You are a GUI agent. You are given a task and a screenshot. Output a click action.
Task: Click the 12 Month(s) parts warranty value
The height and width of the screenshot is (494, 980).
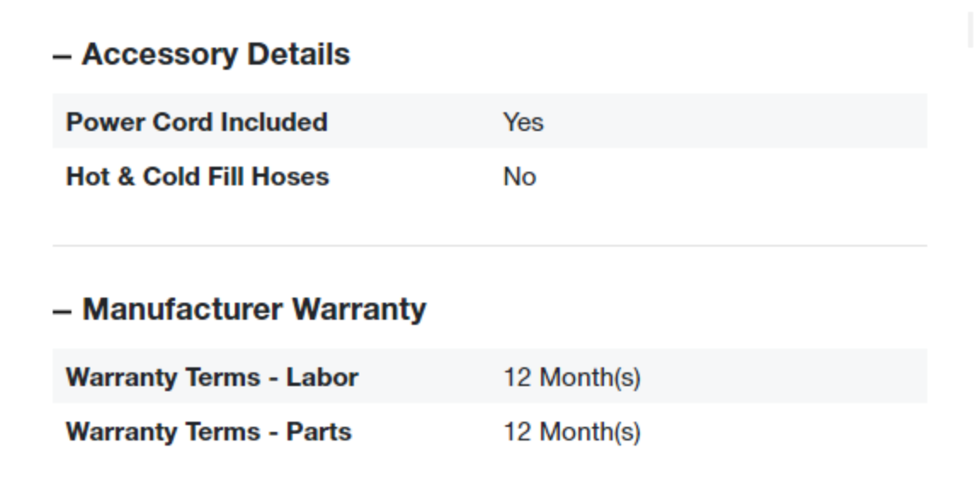click(572, 432)
